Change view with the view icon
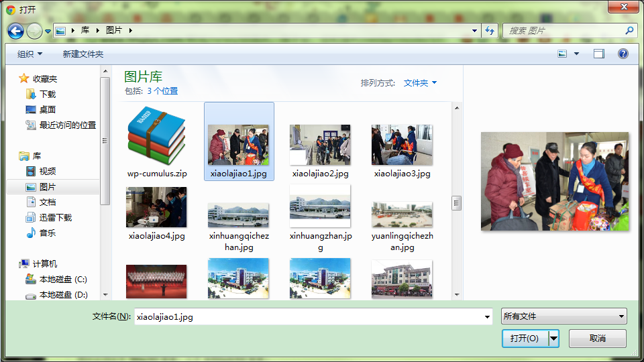 click(x=562, y=54)
